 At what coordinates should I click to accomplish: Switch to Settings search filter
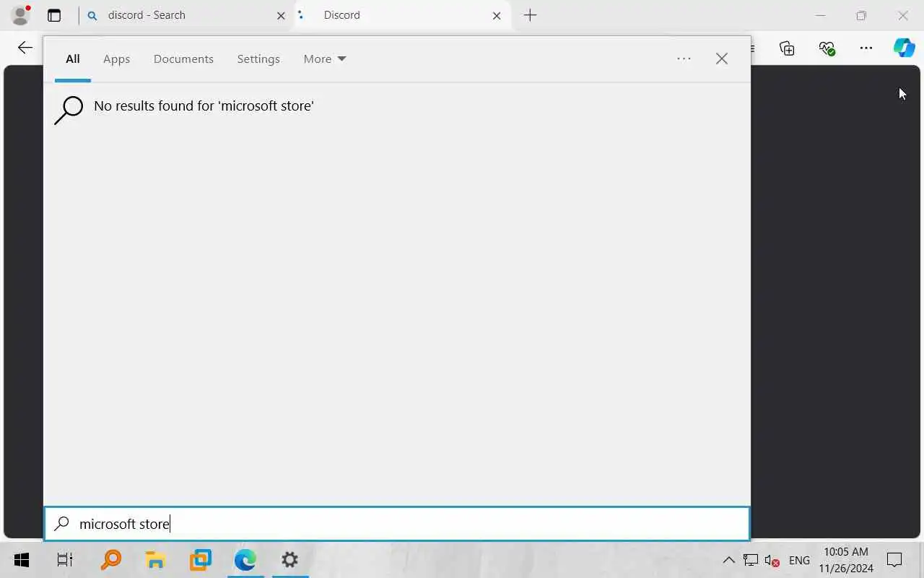click(x=258, y=59)
